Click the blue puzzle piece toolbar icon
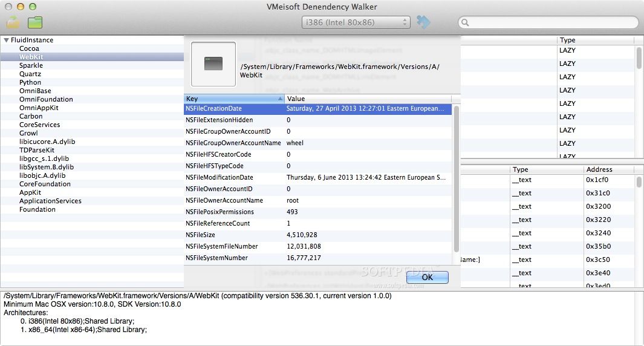The image size is (644, 346). point(423,22)
